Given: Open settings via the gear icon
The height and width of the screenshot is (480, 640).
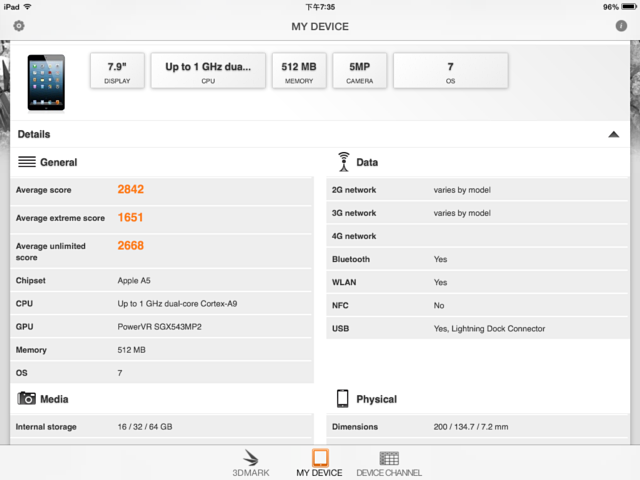Looking at the screenshot, I should [x=19, y=26].
